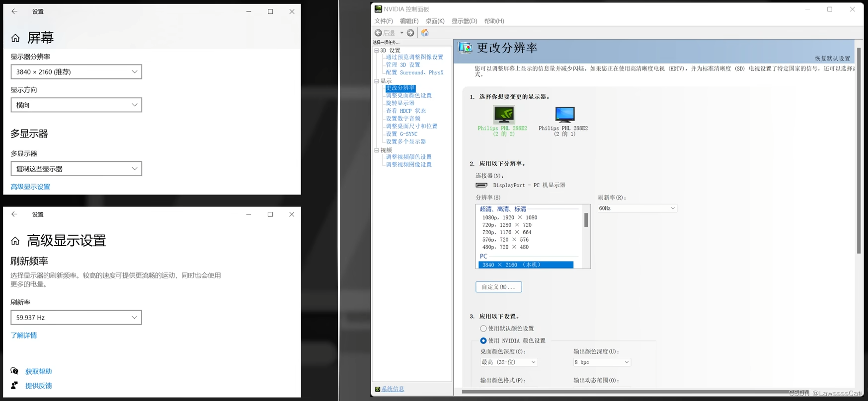
Task: Click the 提供反馈 feedback icon
Action: 14,385
